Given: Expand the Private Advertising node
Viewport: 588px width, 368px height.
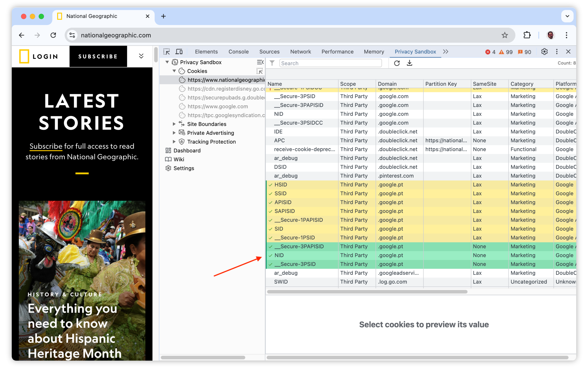Looking at the screenshot, I should point(174,133).
